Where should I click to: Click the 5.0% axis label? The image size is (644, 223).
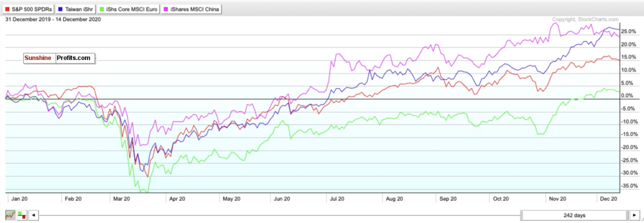coord(627,83)
